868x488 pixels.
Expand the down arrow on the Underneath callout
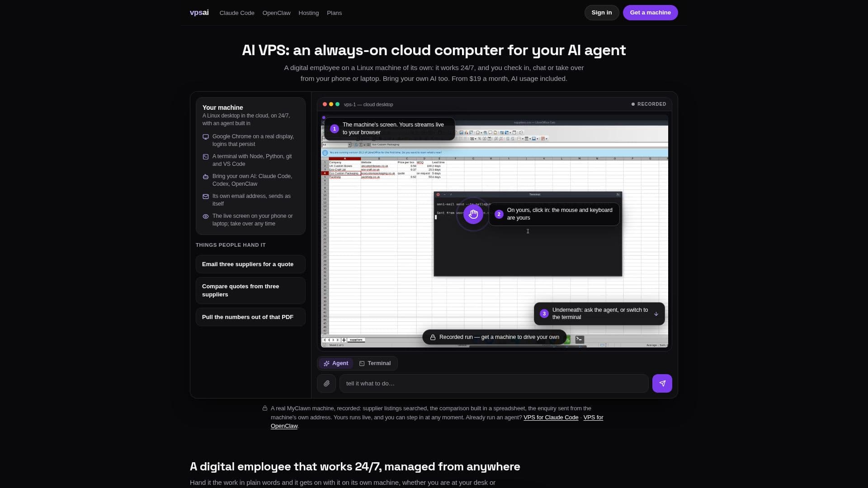pos(656,314)
